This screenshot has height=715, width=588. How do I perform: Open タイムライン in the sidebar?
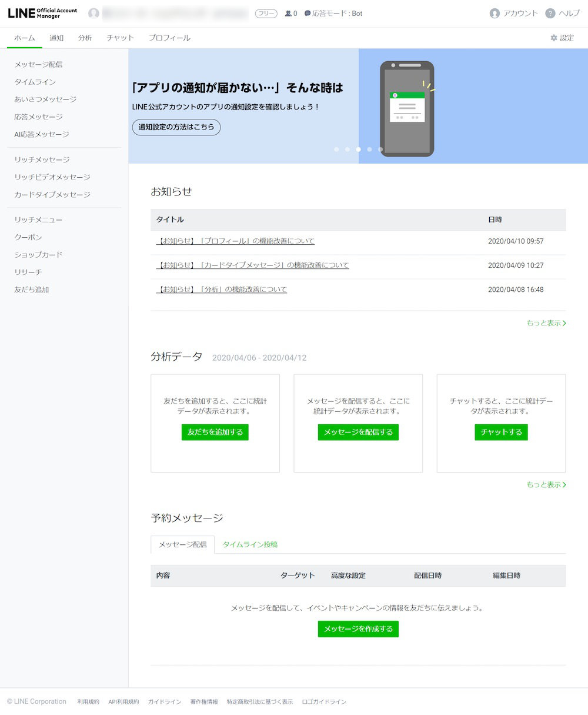[35, 82]
